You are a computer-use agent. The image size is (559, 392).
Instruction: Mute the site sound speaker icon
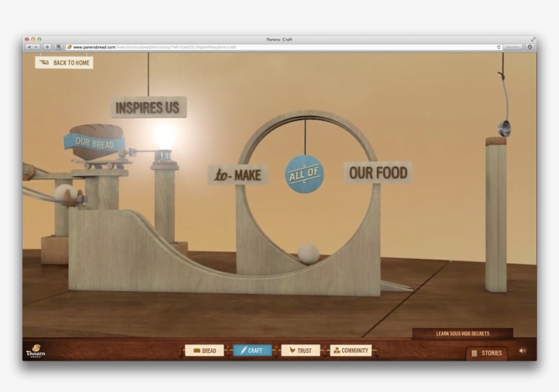pos(522,351)
